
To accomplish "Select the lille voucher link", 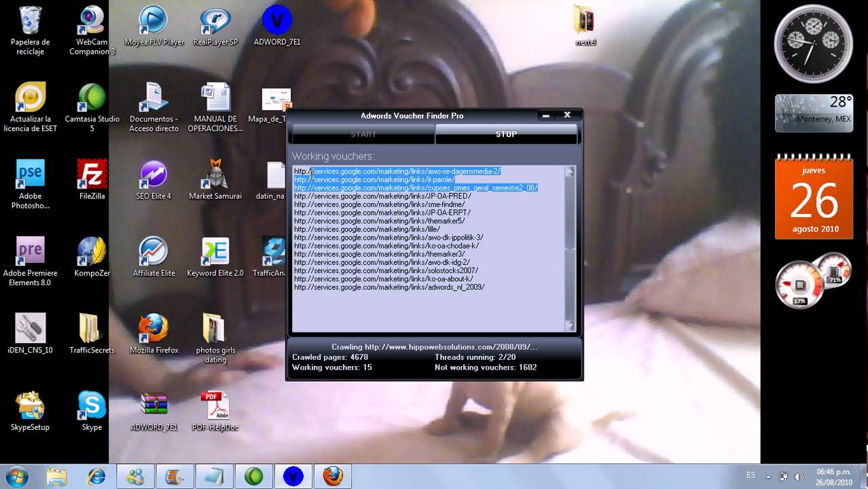I will (368, 229).
